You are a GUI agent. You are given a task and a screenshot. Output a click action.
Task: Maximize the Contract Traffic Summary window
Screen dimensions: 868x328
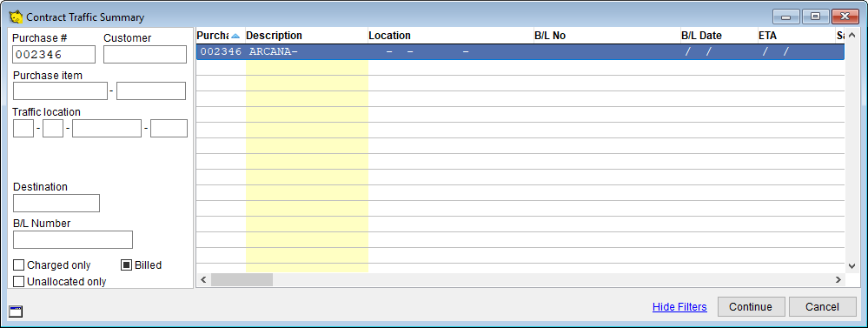(x=815, y=17)
